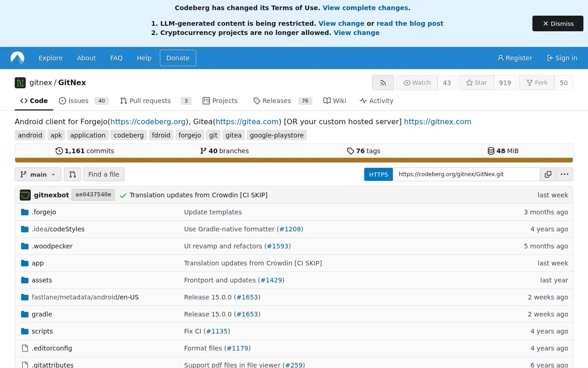588x368 pixels.
Task: Fork the GitNex repository
Action: (537, 83)
